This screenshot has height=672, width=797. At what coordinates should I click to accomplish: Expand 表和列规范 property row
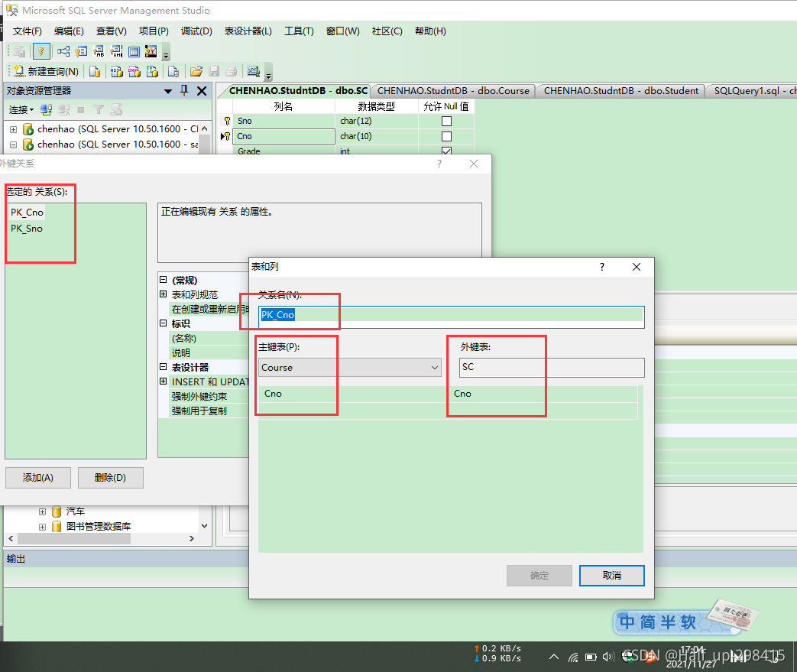point(164,294)
